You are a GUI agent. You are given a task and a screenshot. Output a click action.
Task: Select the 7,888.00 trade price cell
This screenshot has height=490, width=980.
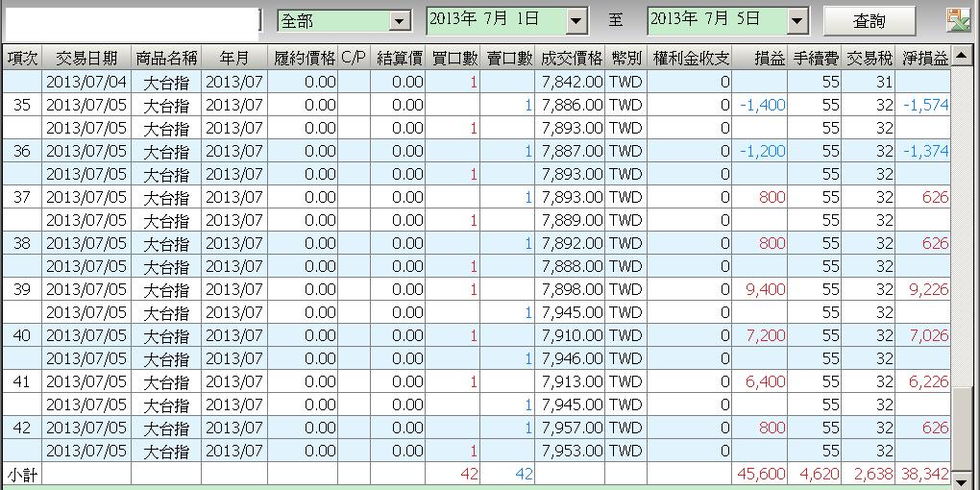pos(570,266)
